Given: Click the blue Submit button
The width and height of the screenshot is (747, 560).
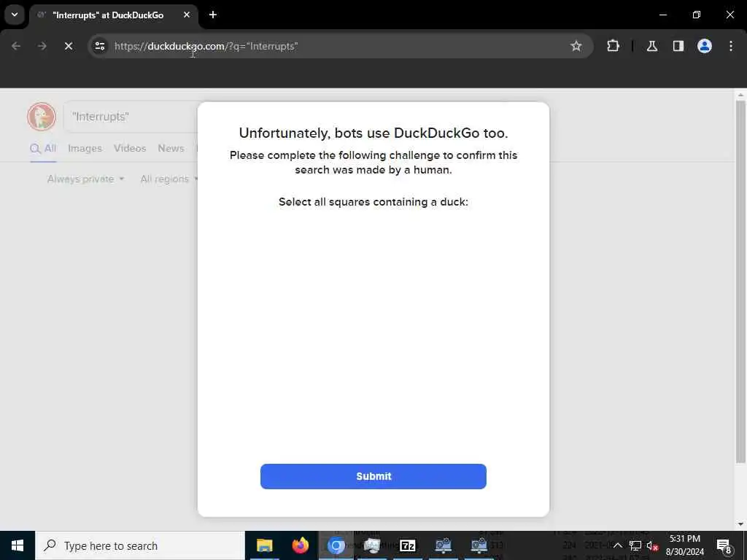Looking at the screenshot, I should click(373, 476).
